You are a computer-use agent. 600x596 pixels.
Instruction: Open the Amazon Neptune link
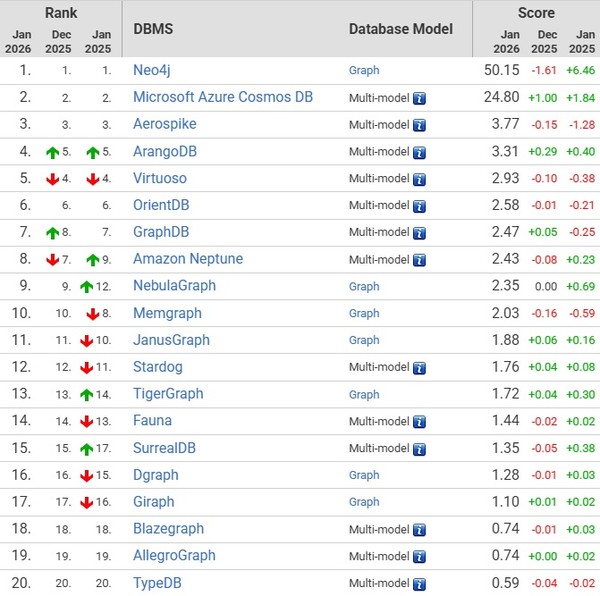tap(188, 259)
